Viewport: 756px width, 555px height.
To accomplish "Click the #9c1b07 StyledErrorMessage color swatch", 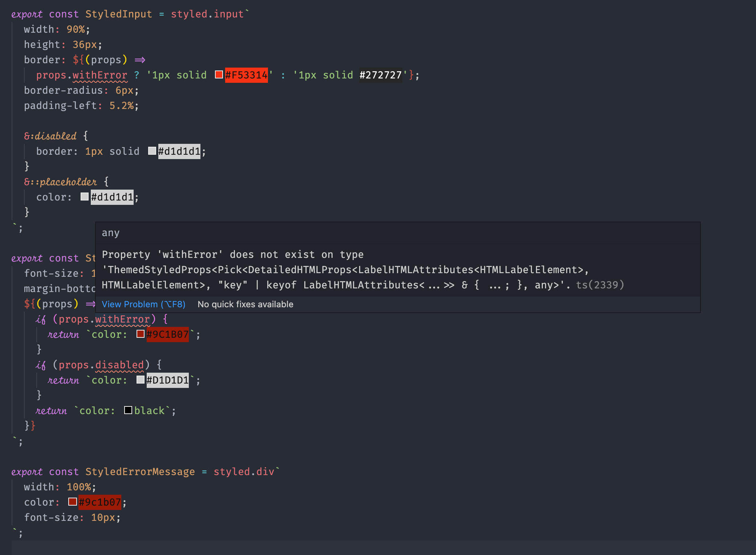I will pyautogui.click(x=73, y=502).
